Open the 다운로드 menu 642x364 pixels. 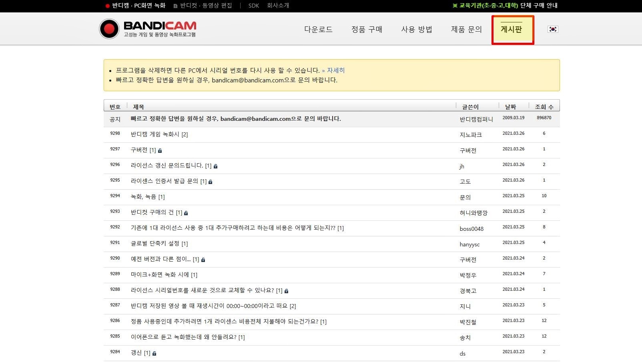pyautogui.click(x=318, y=29)
